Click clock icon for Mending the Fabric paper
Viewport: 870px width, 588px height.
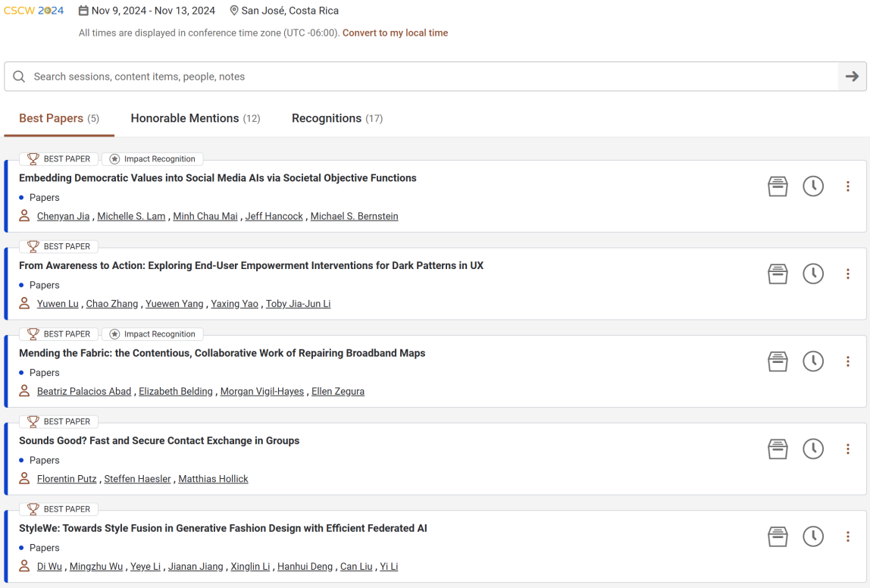point(813,361)
